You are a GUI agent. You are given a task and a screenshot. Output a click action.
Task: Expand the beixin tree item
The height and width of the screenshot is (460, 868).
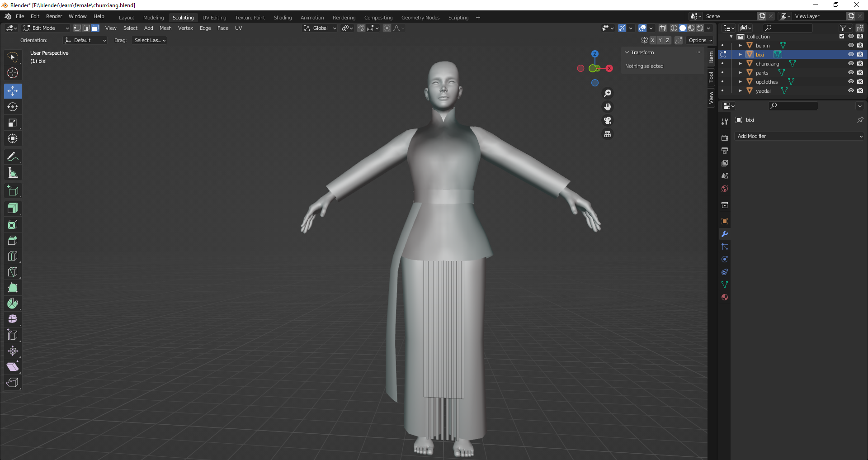point(741,45)
